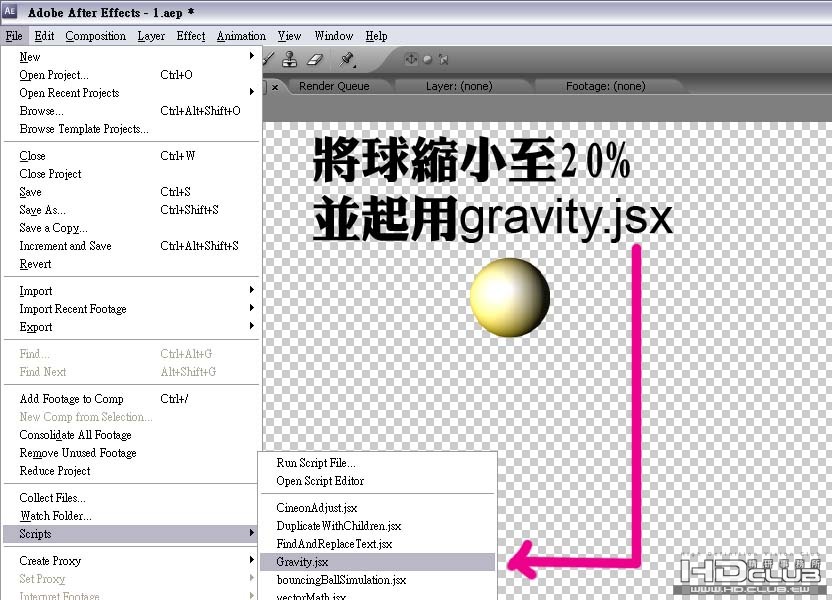Select Open Script Editor
This screenshot has width=832, height=600.
pyautogui.click(x=377, y=481)
